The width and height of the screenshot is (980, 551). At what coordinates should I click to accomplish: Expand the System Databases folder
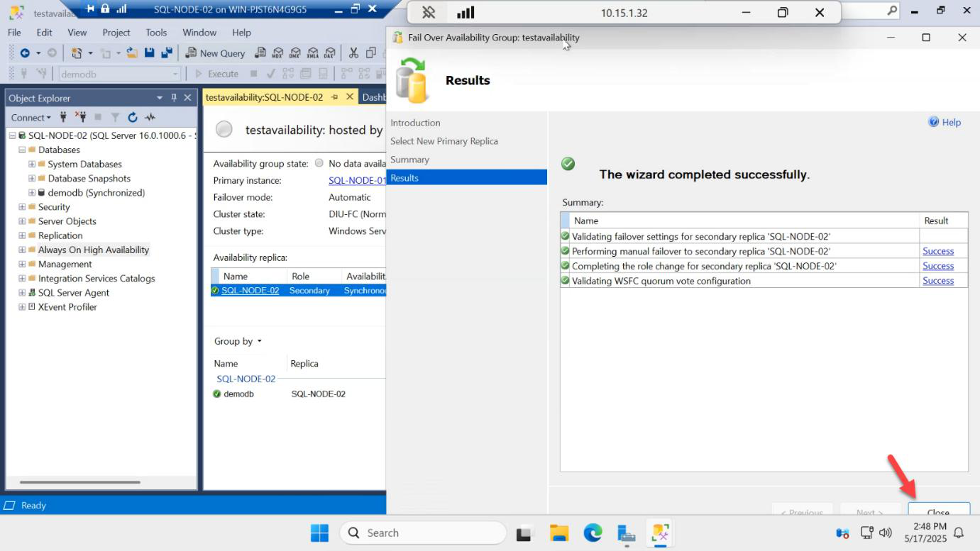[32, 164]
